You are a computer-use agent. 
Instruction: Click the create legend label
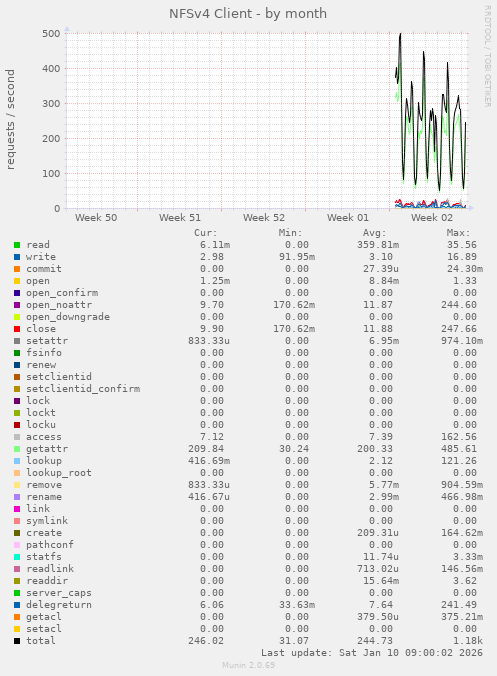click(44, 533)
